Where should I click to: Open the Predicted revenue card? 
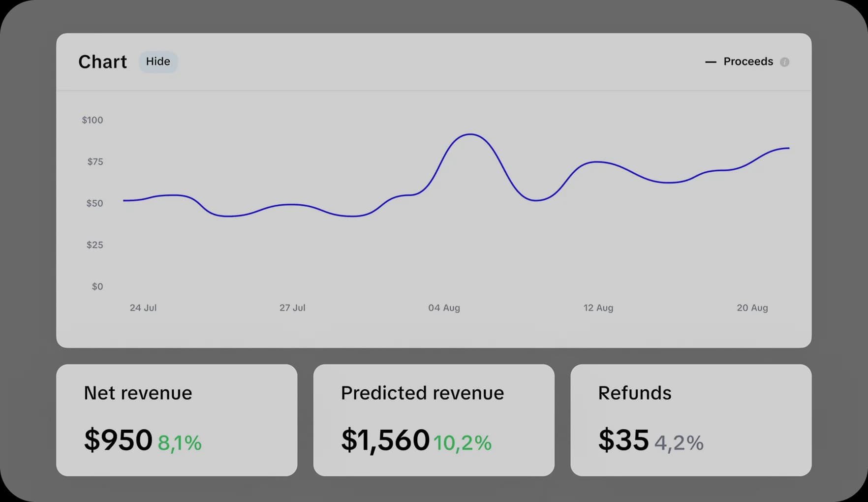pyautogui.click(x=434, y=419)
